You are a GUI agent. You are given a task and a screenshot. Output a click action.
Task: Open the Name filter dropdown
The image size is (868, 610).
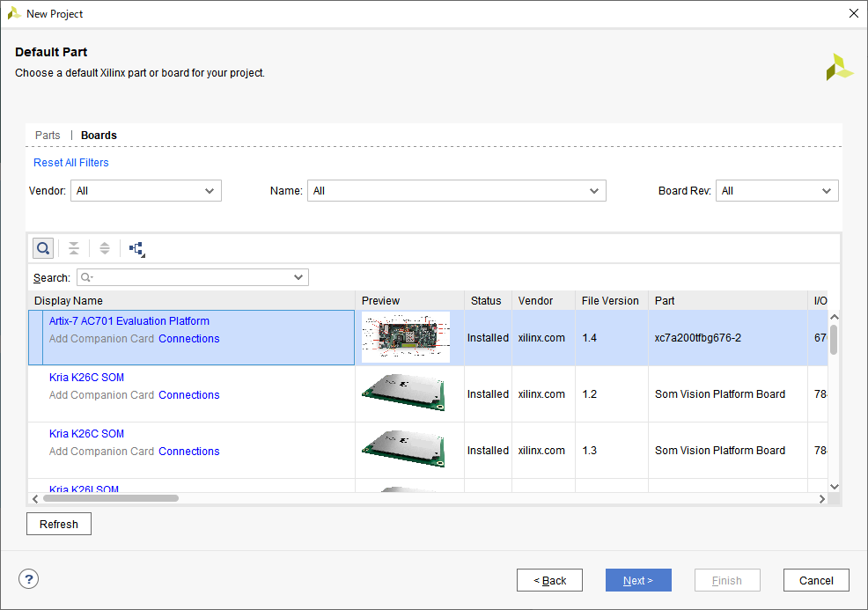coord(457,190)
